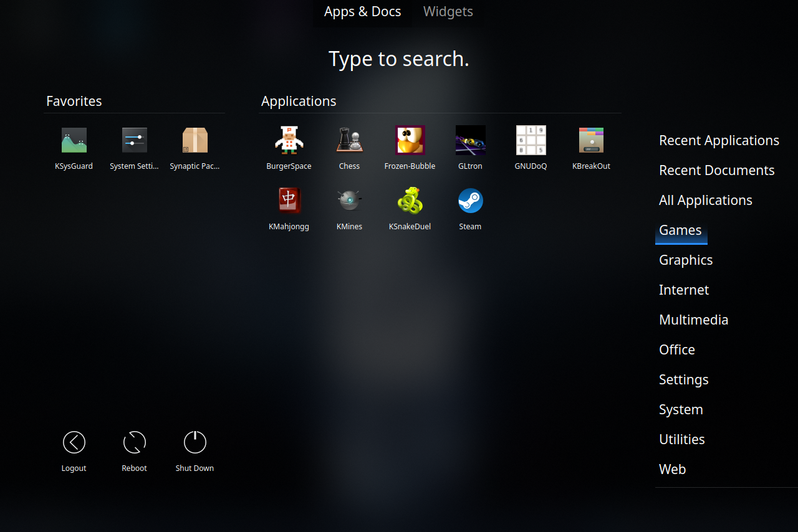Click the Type to search field
The width and height of the screenshot is (798, 532).
398,59
